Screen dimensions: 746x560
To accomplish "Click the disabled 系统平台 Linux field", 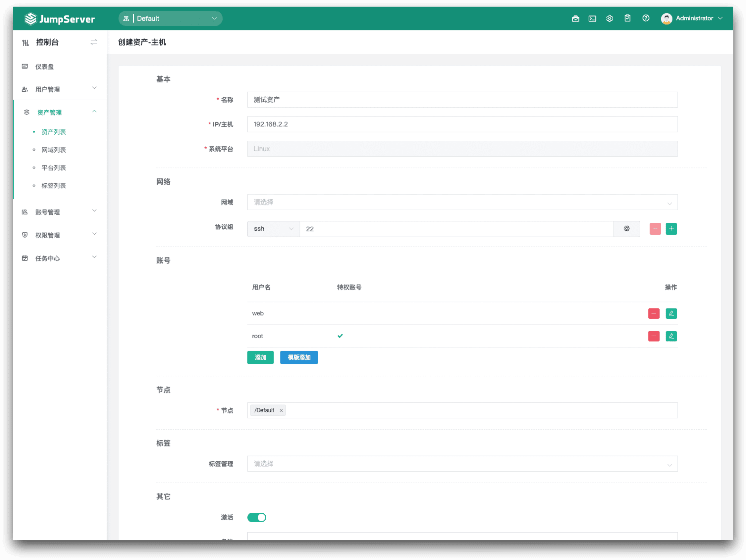I will [x=462, y=149].
